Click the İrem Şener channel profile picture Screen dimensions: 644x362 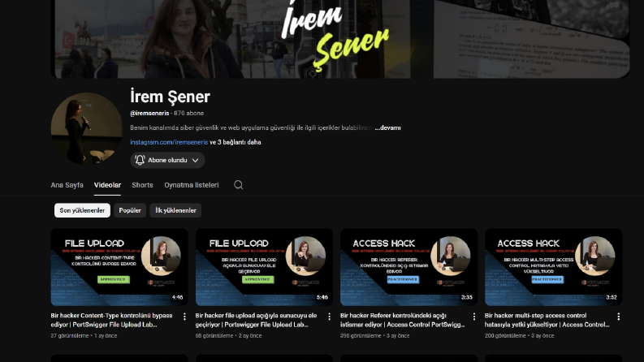(x=87, y=128)
